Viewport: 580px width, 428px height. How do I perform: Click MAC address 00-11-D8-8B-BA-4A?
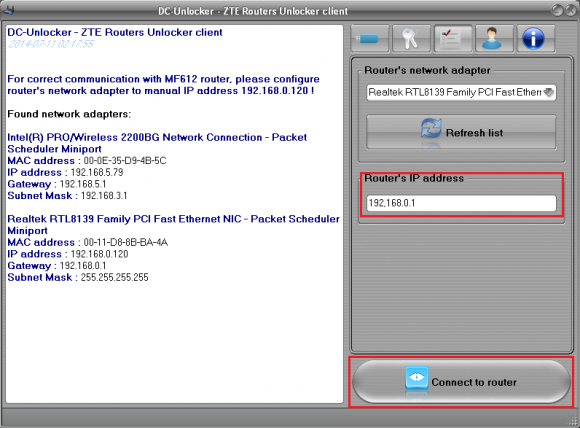(125, 242)
